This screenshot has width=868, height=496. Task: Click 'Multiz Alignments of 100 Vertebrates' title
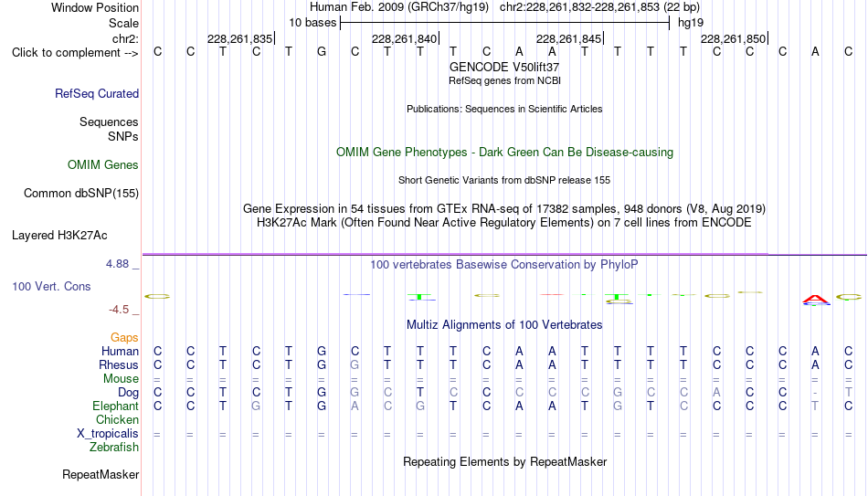(x=504, y=325)
